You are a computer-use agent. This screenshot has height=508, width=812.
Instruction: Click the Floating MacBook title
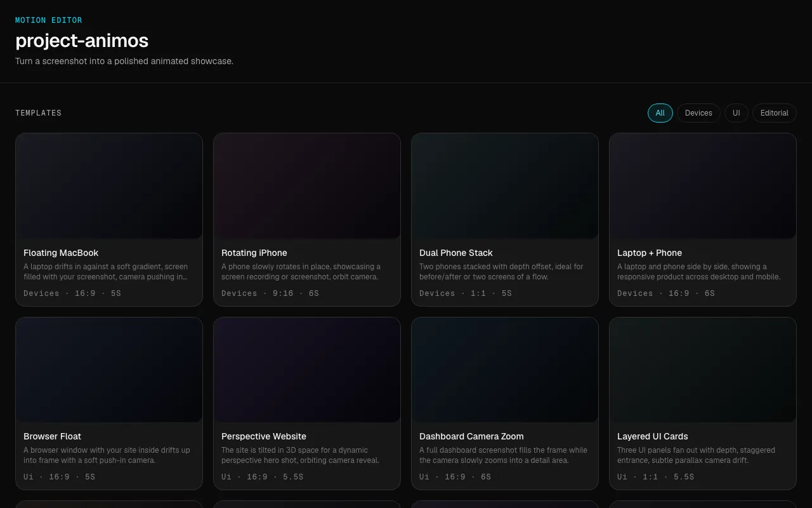click(61, 253)
